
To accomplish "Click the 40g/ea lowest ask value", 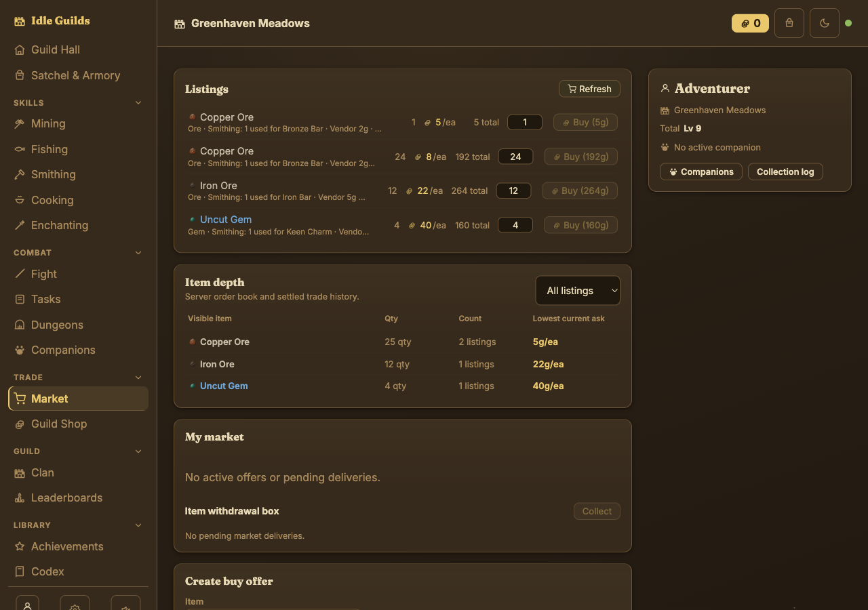I will tap(549, 386).
